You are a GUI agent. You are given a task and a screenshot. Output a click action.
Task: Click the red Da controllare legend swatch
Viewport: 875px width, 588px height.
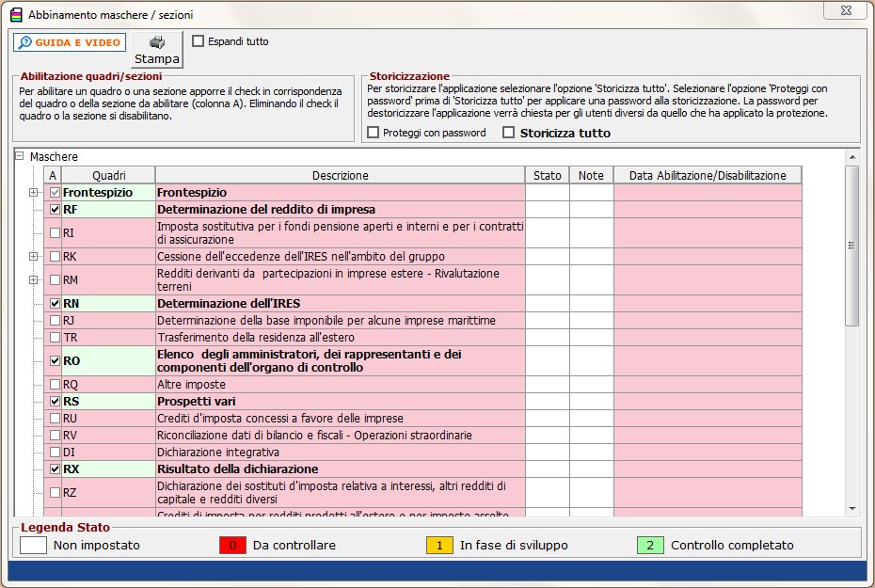[232, 545]
